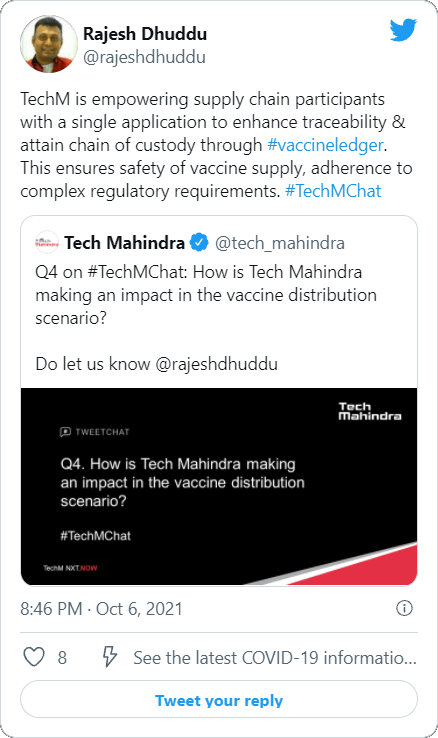Click the like count number 8
Screen dimensions: 438x738
tap(62, 658)
